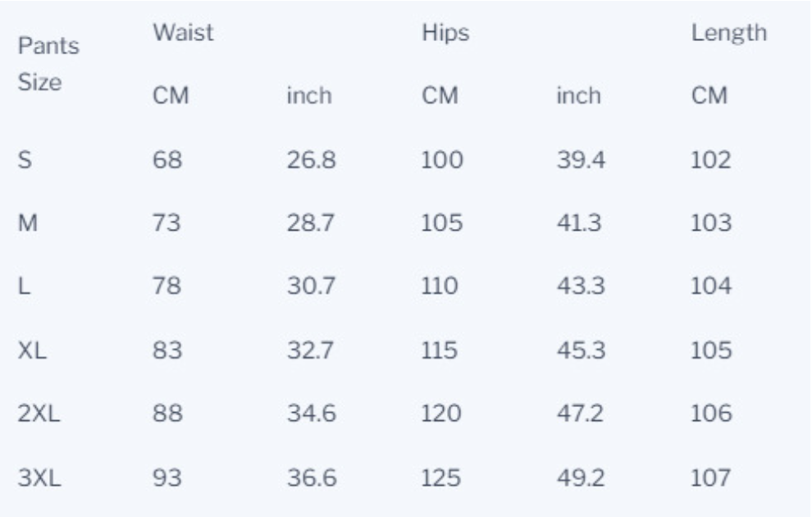Select the 3XL size row label

[x=39, y=478]
